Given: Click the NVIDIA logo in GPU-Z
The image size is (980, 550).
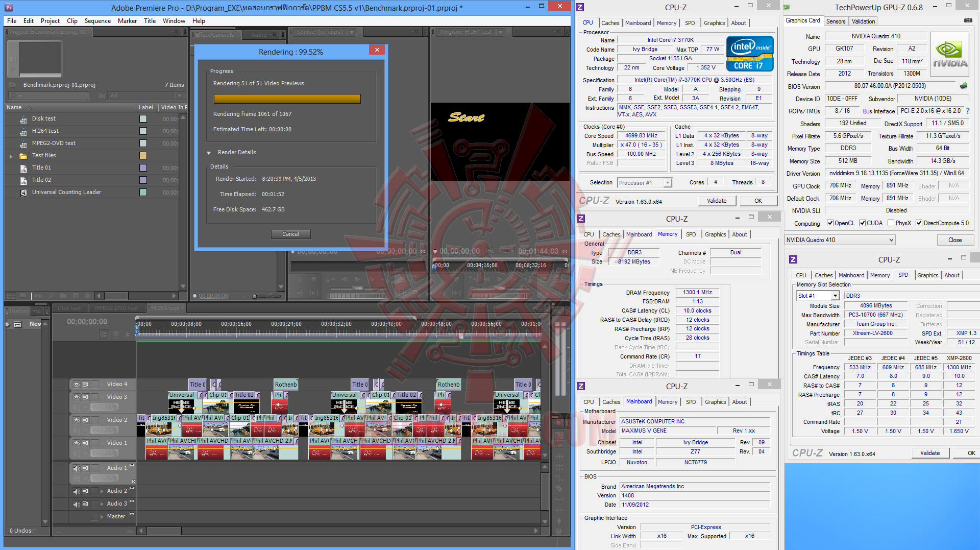Looking at the screenshot, I should point(949,55).
